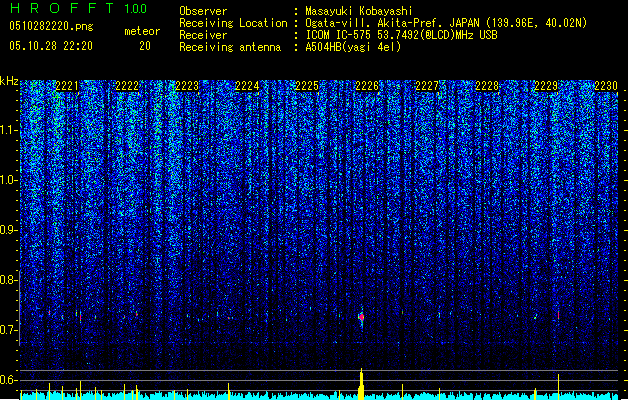Screen dimensions: 629x400
Task: Click the time marker 2226
Action: click(x=367, y=86)
